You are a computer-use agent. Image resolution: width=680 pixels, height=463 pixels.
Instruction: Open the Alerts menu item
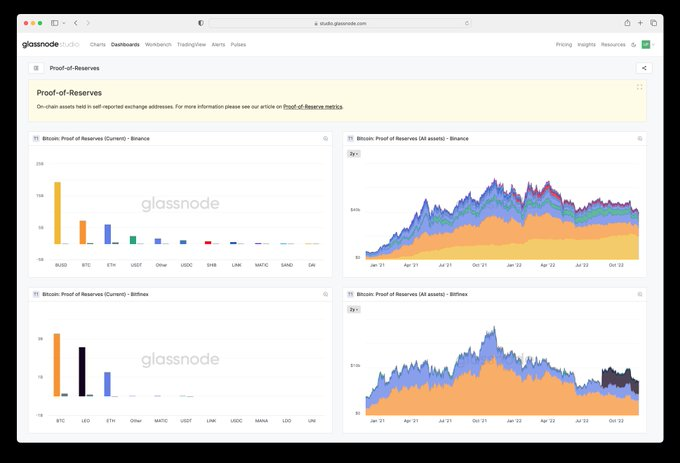tap(218, 45)
